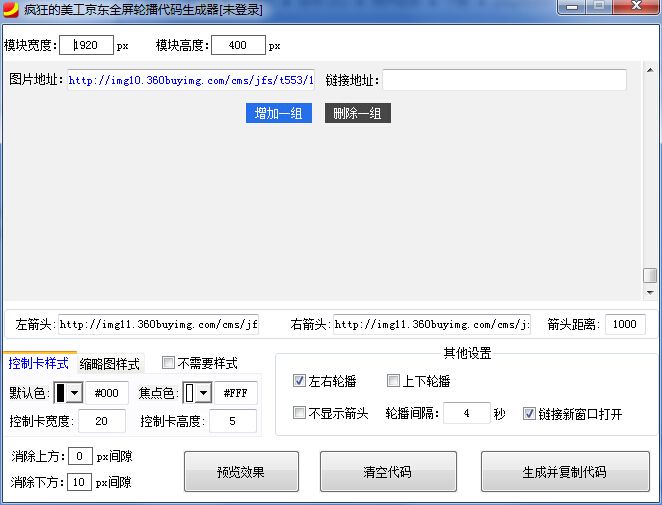Switch to the 缩略图样式 tab

click(110, 364)
